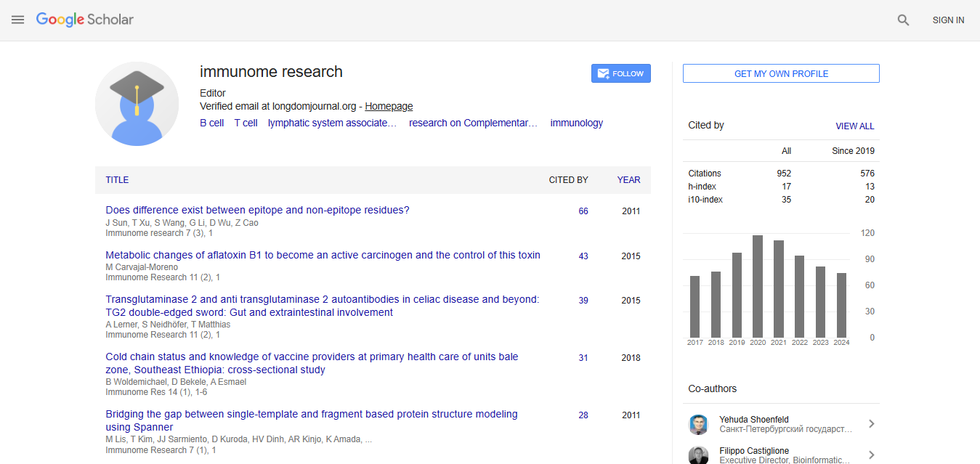Sort articles by Title column header
This screenshot has height=464, width=980.
point(117,180)
